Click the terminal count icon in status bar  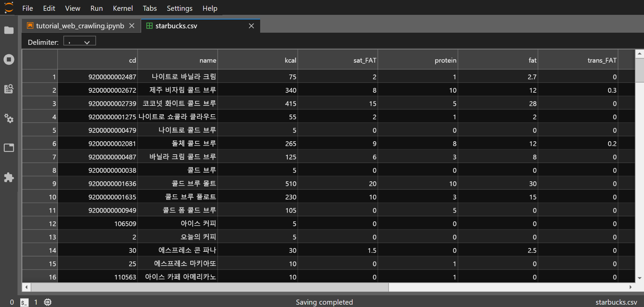[x=24, y=302]
